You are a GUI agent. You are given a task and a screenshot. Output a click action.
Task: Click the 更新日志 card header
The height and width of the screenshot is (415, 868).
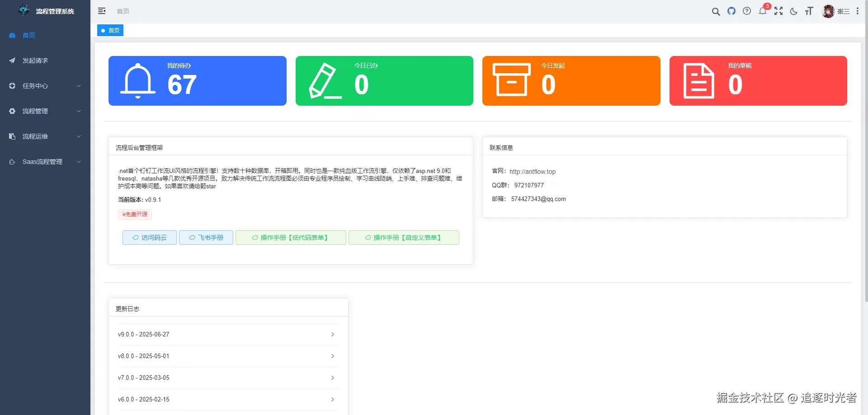click(228, 308)
